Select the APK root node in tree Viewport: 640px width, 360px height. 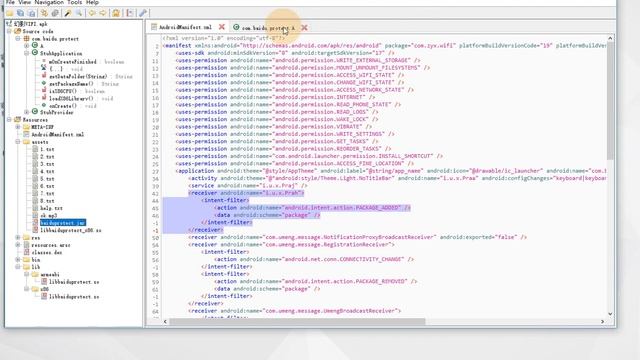[x=27, y=24]
